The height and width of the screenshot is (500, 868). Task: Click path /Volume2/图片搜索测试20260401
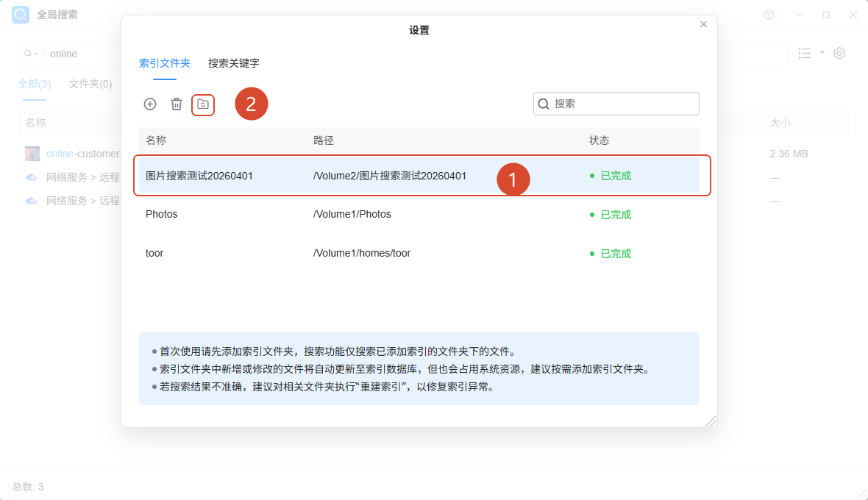click(x=390, y=176)
